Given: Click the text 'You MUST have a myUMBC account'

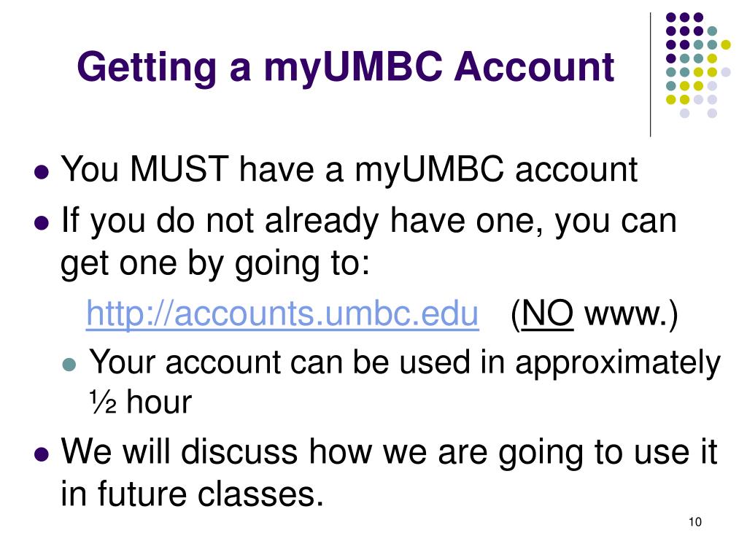Looking at the screenshot, I should [x=349, y=171].
